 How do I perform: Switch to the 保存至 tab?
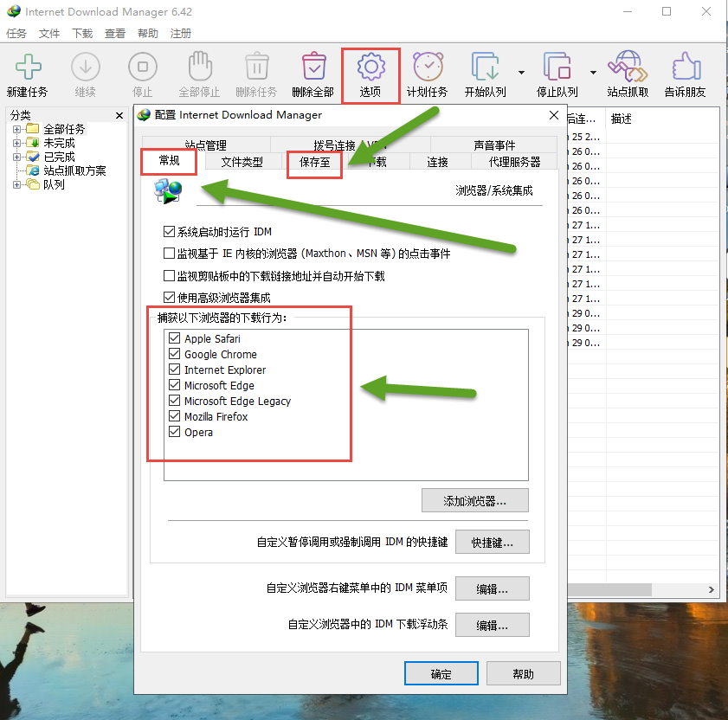click(x=314, y=162)
